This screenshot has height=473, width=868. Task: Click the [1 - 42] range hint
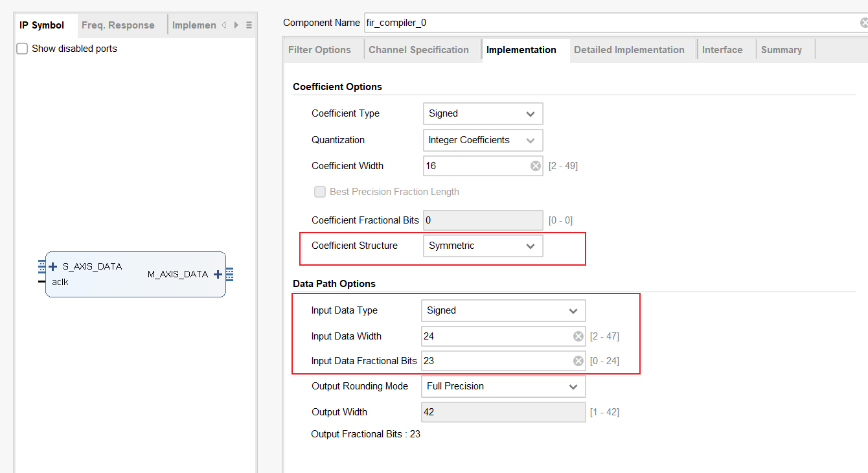click(604, 412)
